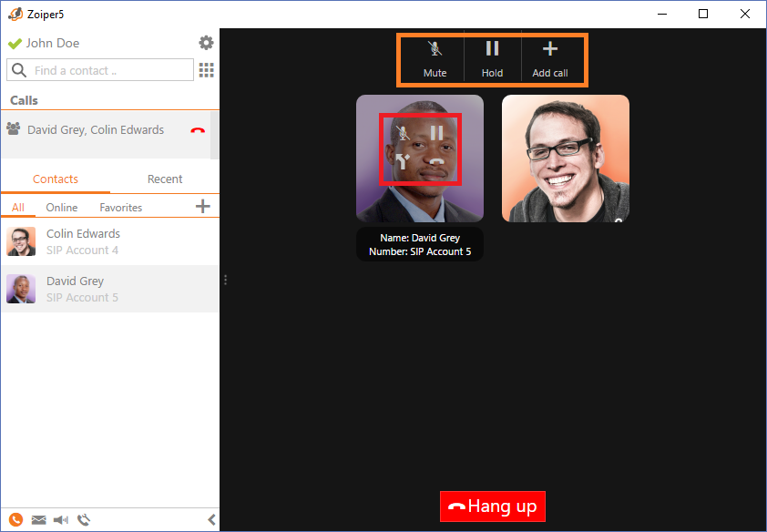
Task: Put the conference call on hold
Action: pyautogui.click(x=492, y=59)
